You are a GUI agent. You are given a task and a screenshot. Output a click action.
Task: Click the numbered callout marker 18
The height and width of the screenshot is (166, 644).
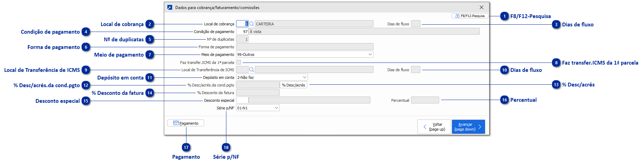click(x=226, y=148)
